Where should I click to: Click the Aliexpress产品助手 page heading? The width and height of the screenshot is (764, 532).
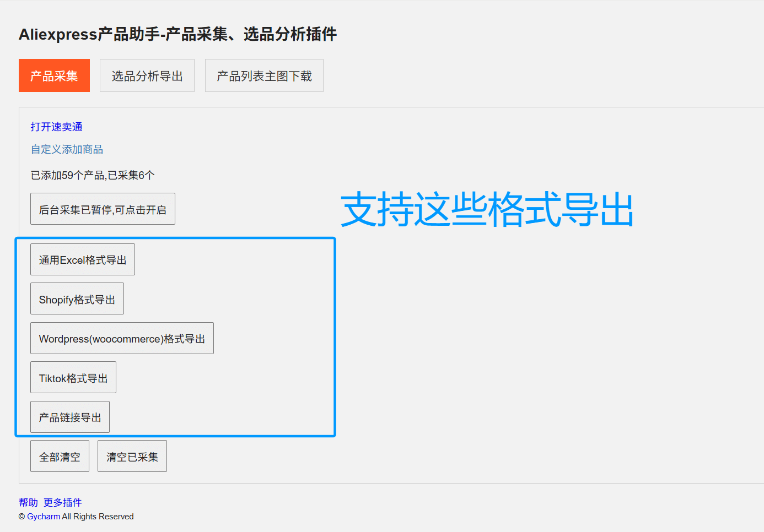(x=177, y=34)
